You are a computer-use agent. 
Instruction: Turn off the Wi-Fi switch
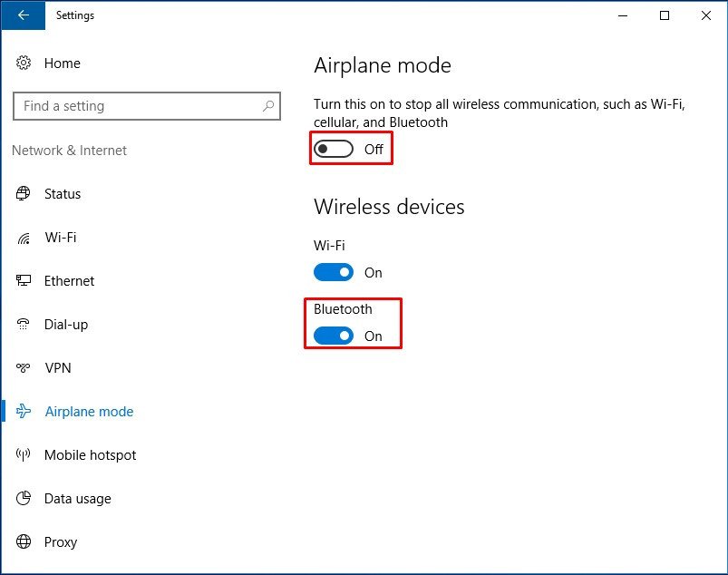(x=333, y=272)
